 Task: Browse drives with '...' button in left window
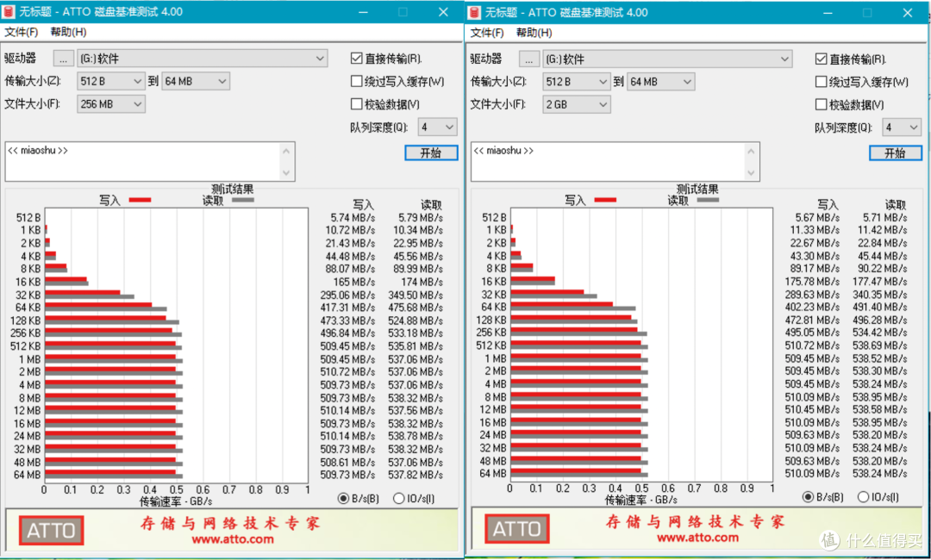click(x=64, y=58)
